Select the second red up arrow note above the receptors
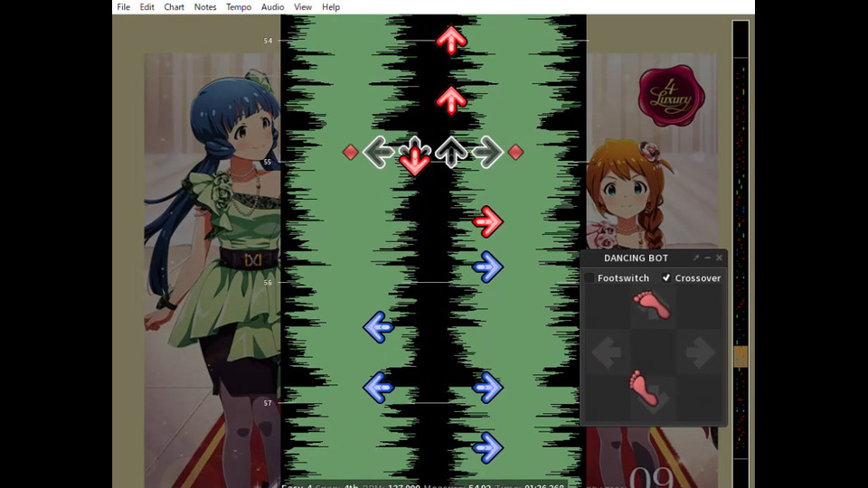The image size is (868, 488). click(451, 100)
